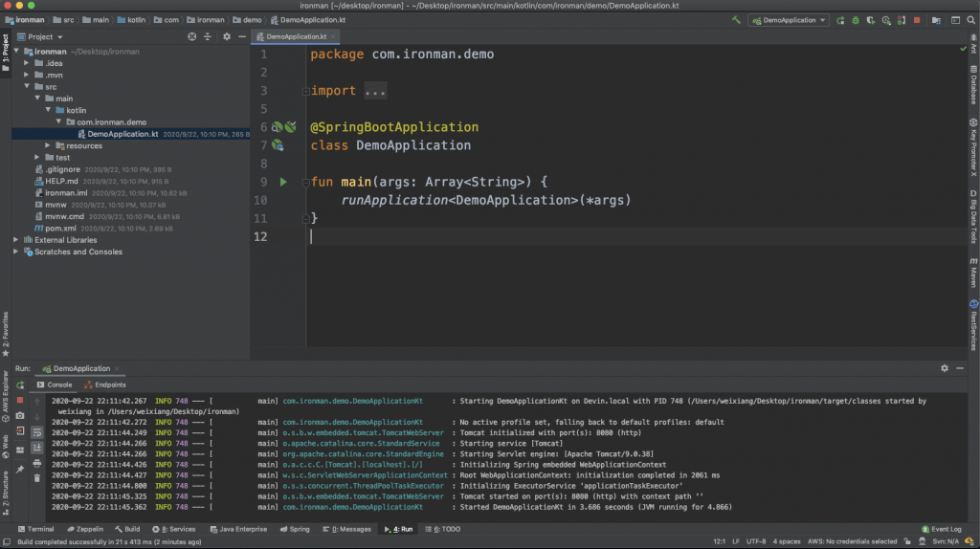Click '4 spaces' indent setting
980x549 pixels.
(787, 541)
